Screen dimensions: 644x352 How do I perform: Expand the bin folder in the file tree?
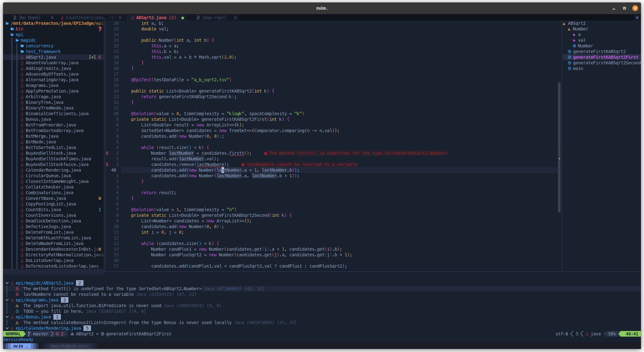(19, 29)
